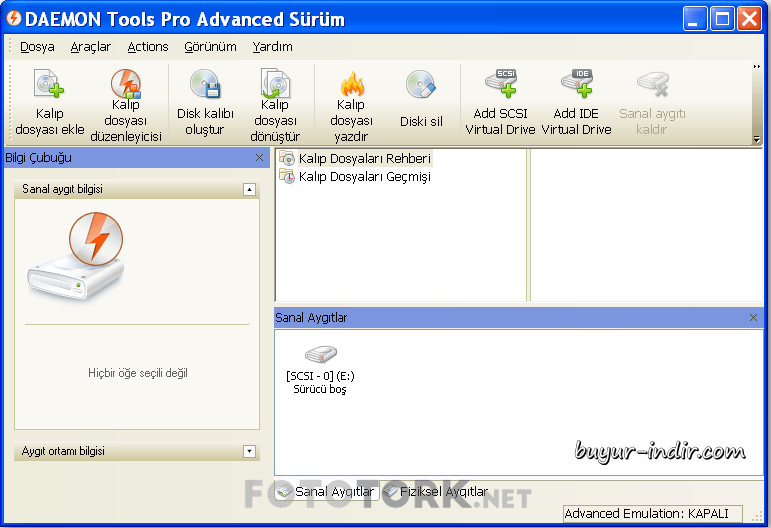The image size is (771, 528).
Task: Open the Araçlar menu
Action: click(90, 47)
